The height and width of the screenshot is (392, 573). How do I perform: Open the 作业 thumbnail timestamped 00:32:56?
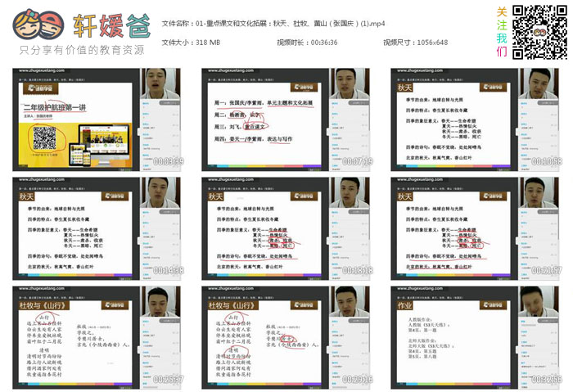(x=475, y=337)
